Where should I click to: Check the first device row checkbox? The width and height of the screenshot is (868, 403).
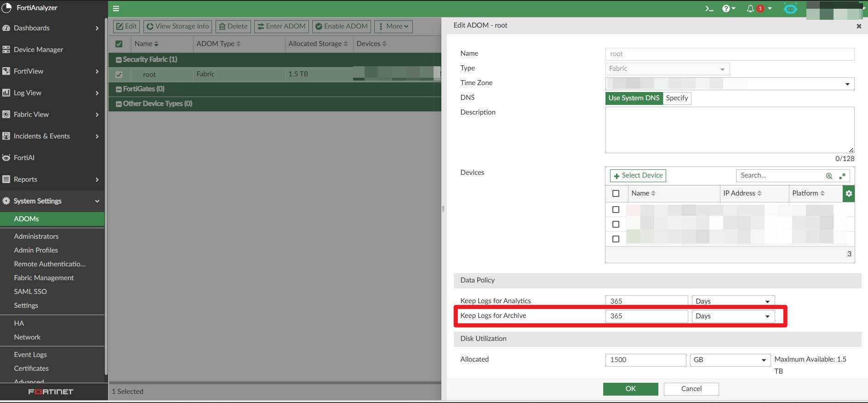coord(616,210)
